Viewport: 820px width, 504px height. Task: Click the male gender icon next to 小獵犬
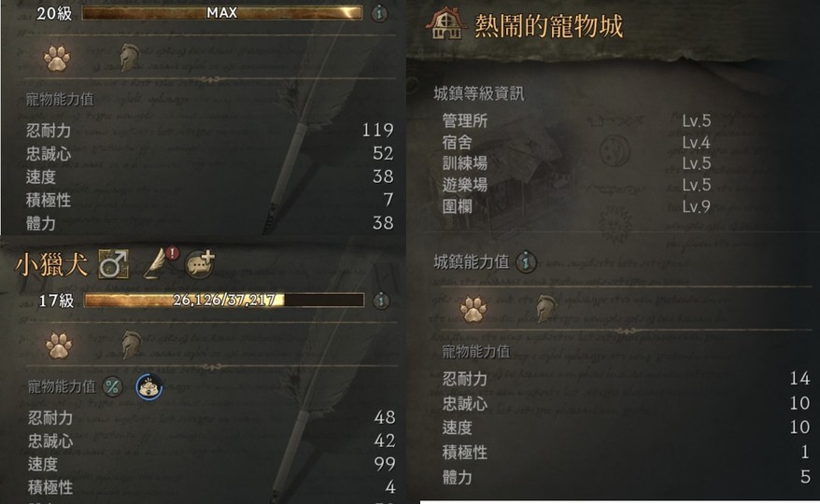(x=114, y=263)
